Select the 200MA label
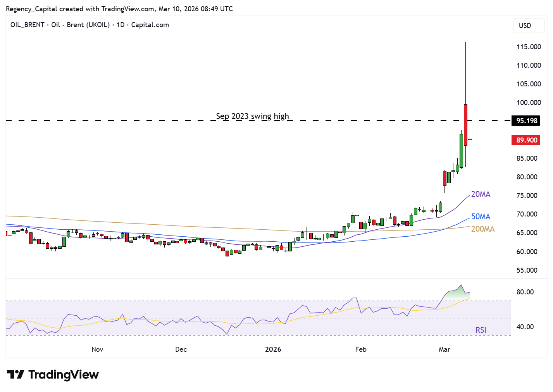 483,229
